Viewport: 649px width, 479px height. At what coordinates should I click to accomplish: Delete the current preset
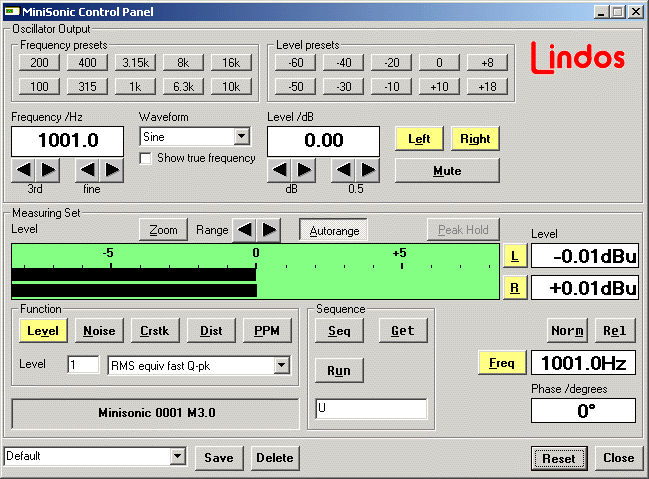pyautogui.click(x=275, y=458)
